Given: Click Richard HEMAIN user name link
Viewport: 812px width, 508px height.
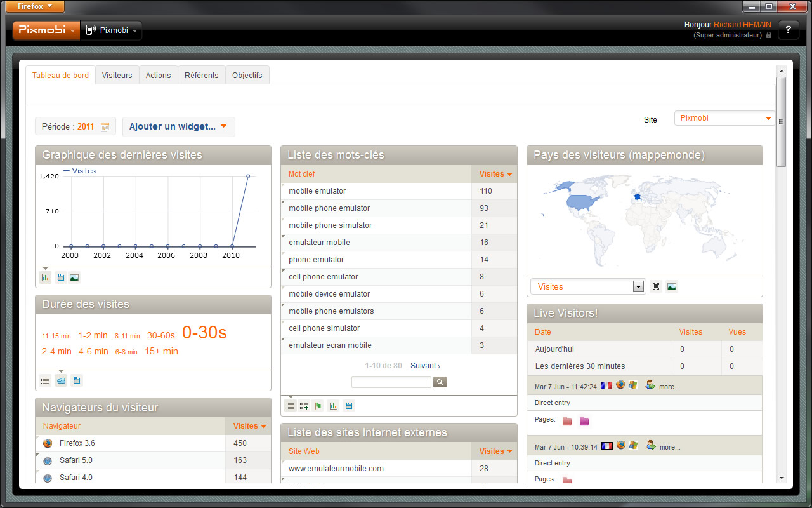Looking at the screenshot, I should 742,25.
